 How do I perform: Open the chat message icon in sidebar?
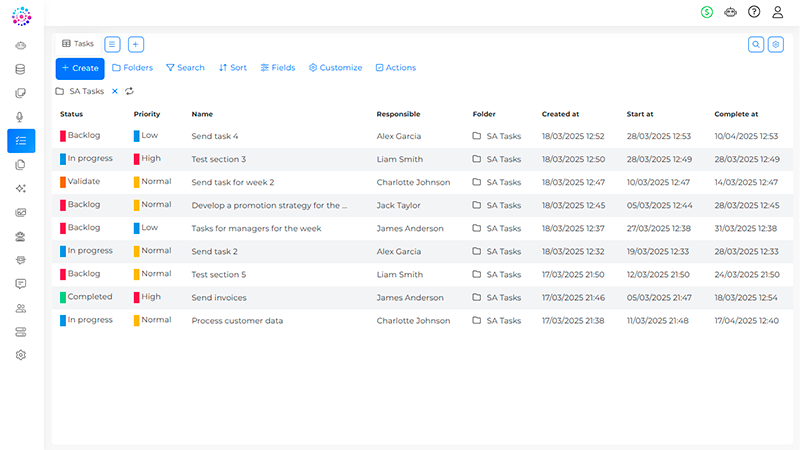pos(20,284)
